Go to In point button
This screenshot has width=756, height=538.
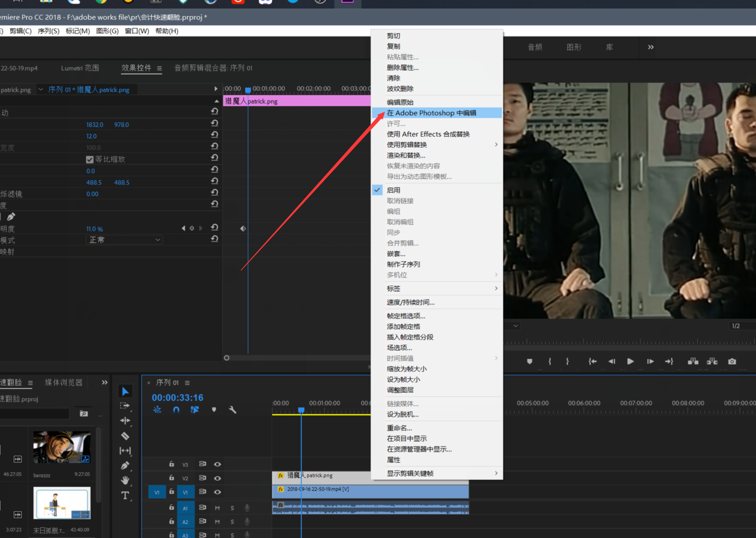tap(592, 361)
